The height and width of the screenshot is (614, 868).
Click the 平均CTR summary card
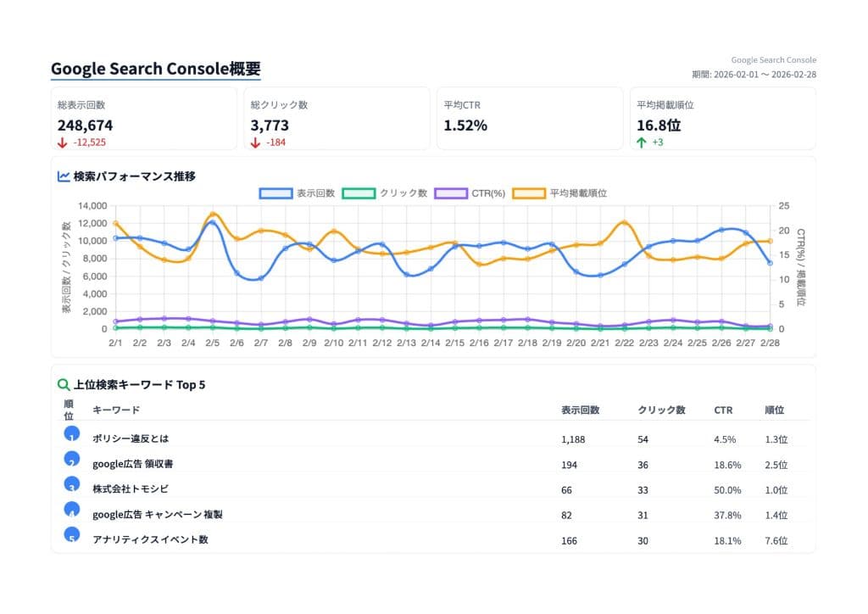tap(529, 119)
